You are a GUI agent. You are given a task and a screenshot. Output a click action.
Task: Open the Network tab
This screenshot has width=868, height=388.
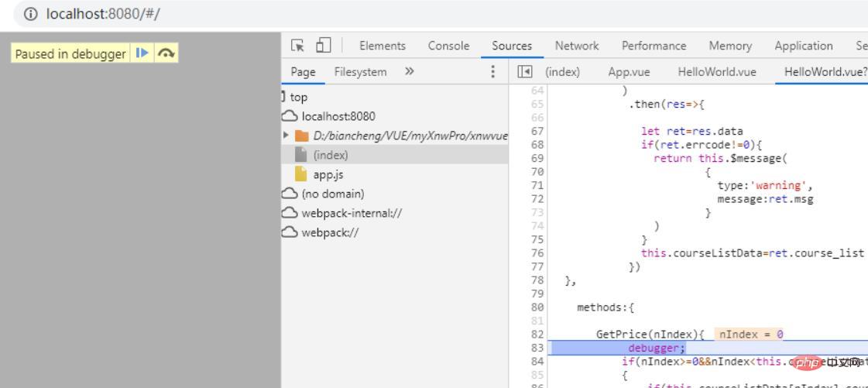click(x=577, y=46)
